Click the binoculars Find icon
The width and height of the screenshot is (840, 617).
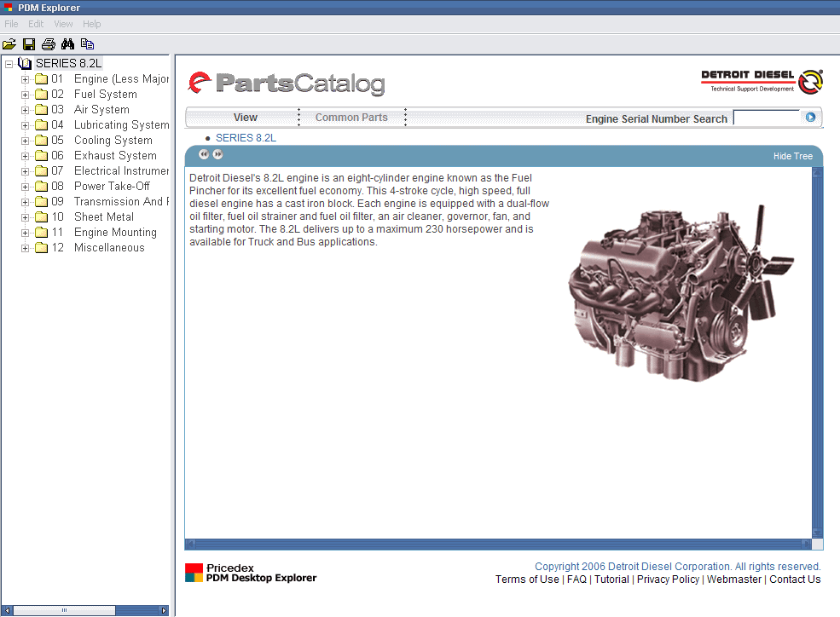pos(67,43)
